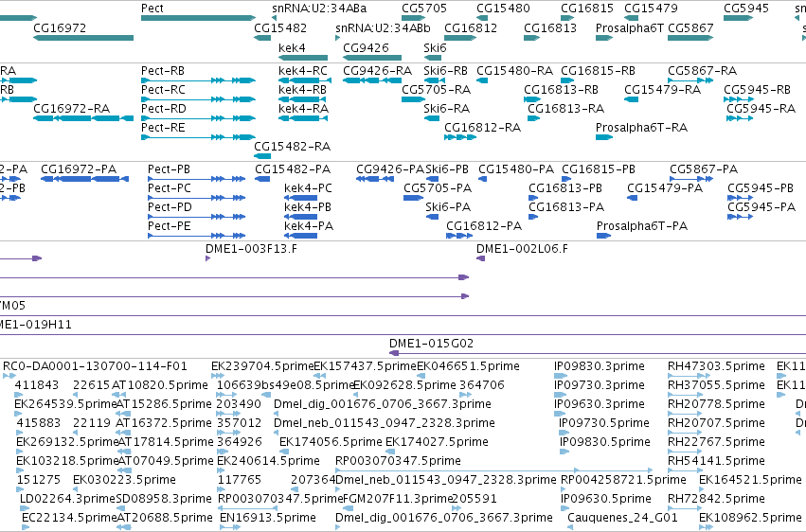Click the LD02264.3prime EST label
Screen dimensions: 806x532
tap(67, 499)
